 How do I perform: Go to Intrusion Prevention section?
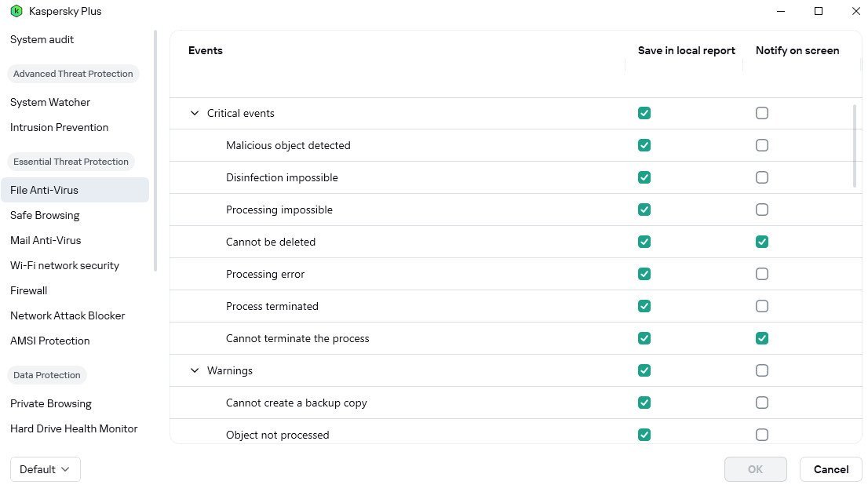[x=59, y=127]
